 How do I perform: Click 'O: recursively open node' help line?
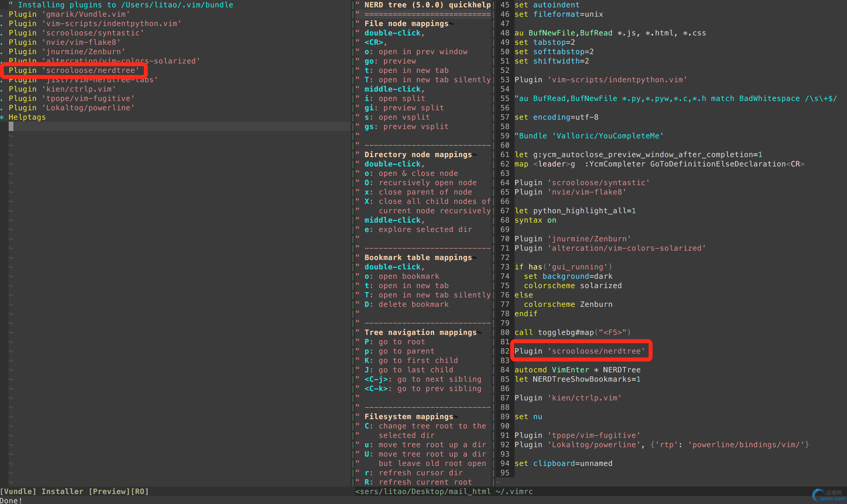click(x=421, y=183)
